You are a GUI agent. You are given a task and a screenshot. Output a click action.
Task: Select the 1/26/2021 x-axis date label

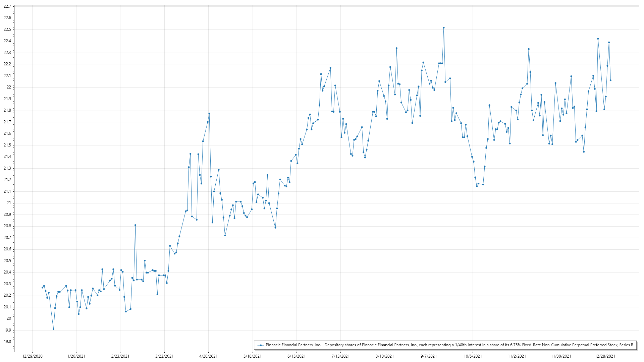tap(76, 356)
